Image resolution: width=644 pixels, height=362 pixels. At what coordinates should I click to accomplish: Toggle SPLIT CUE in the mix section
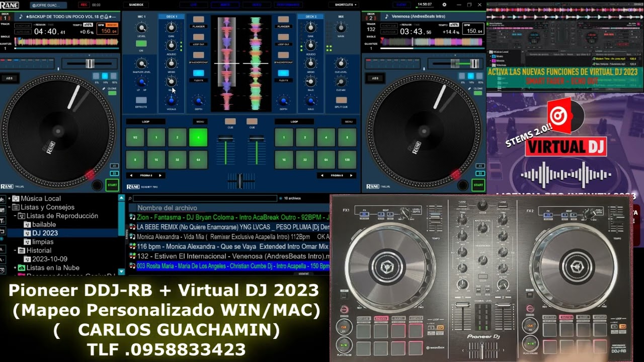[x=341, y=100]
